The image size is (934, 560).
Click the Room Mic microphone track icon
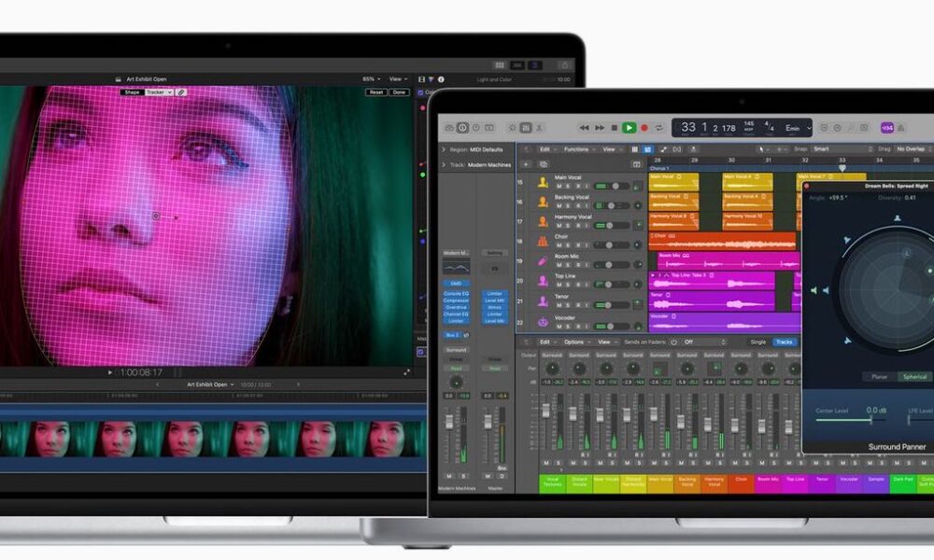coord(543,260)
